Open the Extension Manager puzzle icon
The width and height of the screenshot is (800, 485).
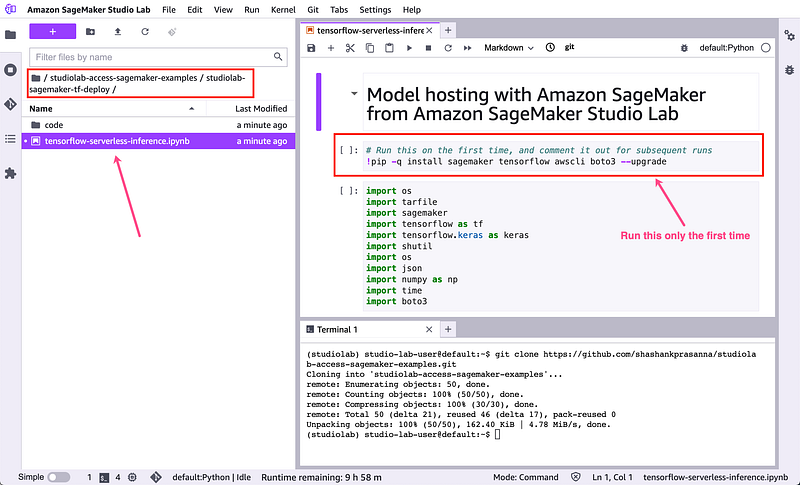click(11, 173)
